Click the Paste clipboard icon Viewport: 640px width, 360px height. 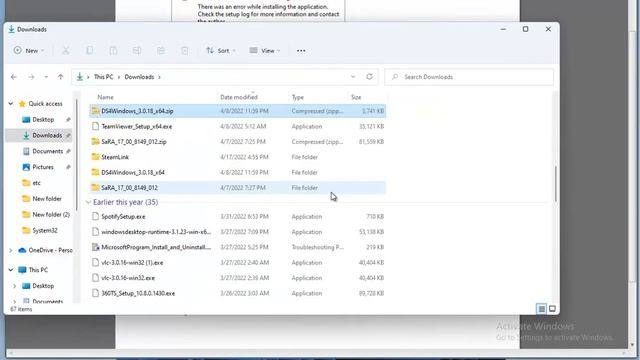tap(113, 51)
